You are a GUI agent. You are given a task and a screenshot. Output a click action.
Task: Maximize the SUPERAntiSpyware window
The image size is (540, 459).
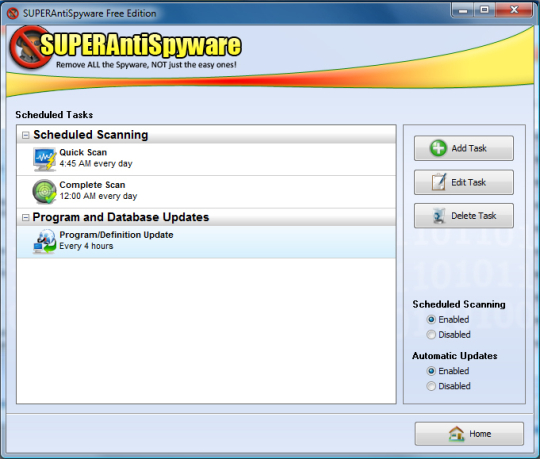pyautogui.click(x=485, y=10)
